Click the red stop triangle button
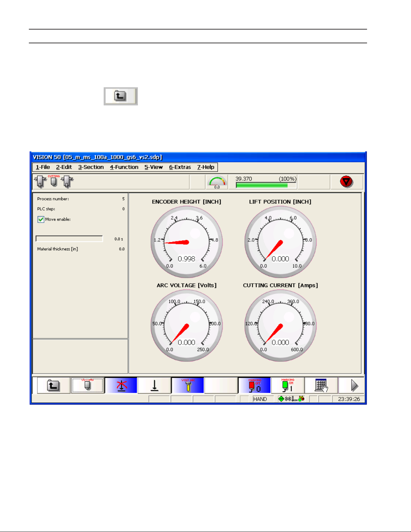Viewport: 411px width, 532px height. (x=346, y=182)
